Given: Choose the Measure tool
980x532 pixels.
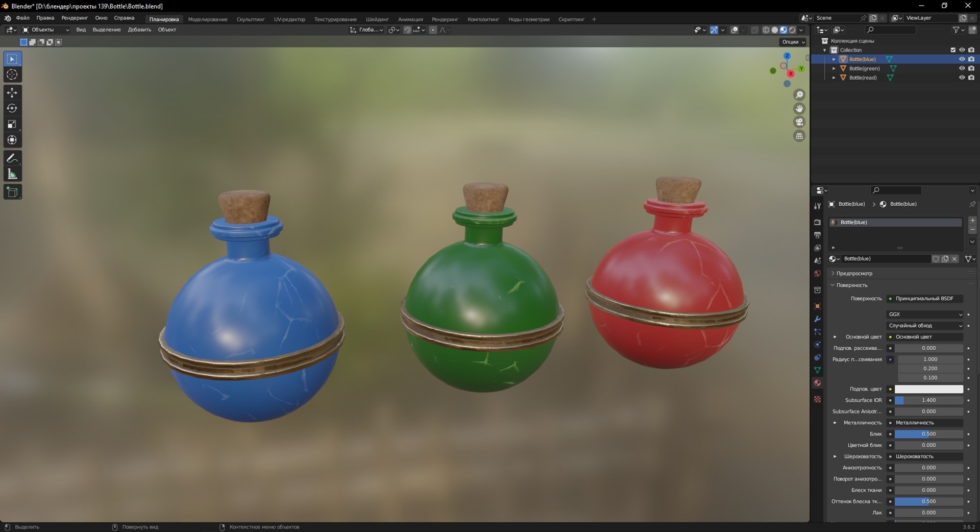Looking at the screenshot, I should (x=12, y=174).
